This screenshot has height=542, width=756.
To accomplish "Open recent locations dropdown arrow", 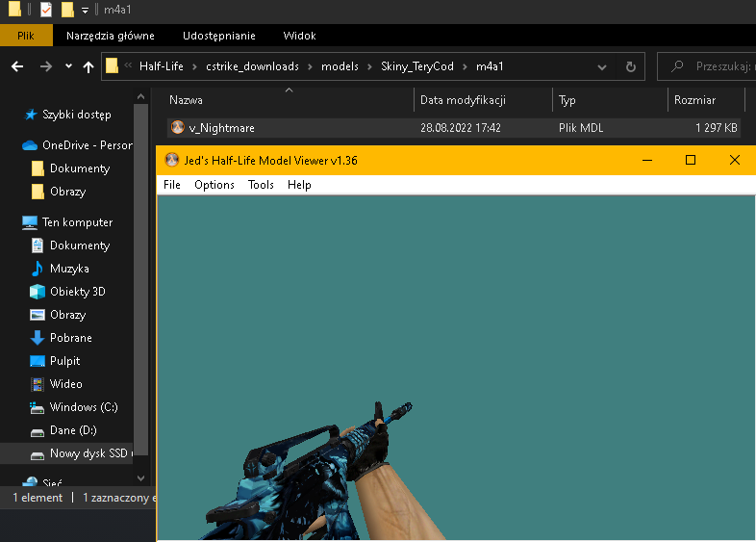I will (68, 66).
